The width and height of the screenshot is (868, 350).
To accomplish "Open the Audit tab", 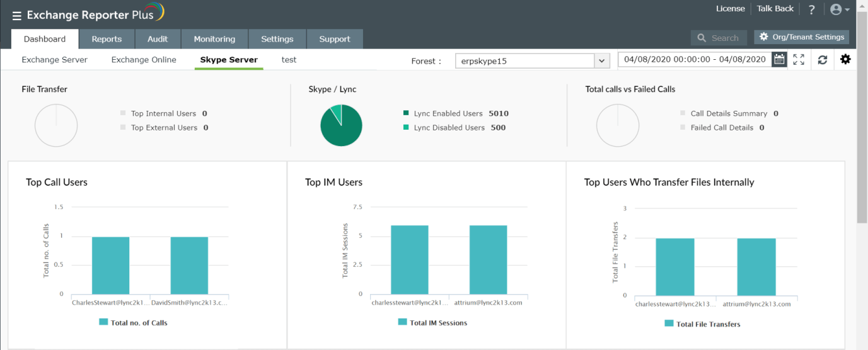I will click(x=158, y=39).
